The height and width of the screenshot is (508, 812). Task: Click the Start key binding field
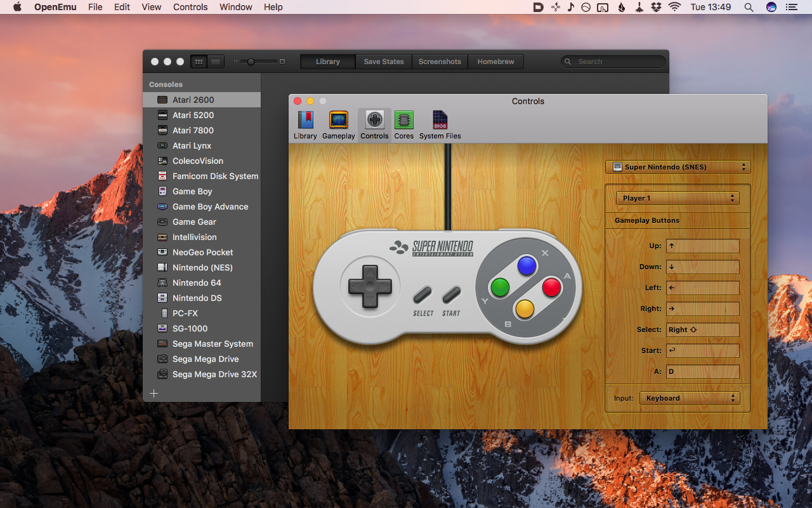point(703,351)
